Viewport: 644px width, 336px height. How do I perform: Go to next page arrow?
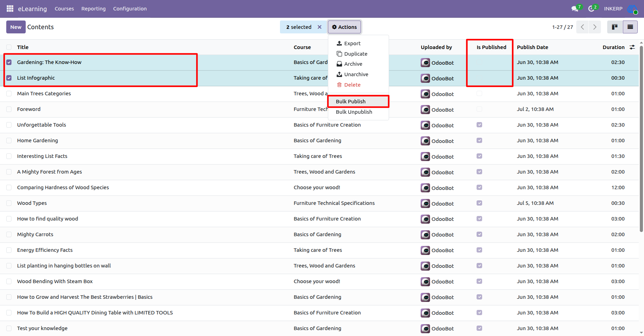595,27
